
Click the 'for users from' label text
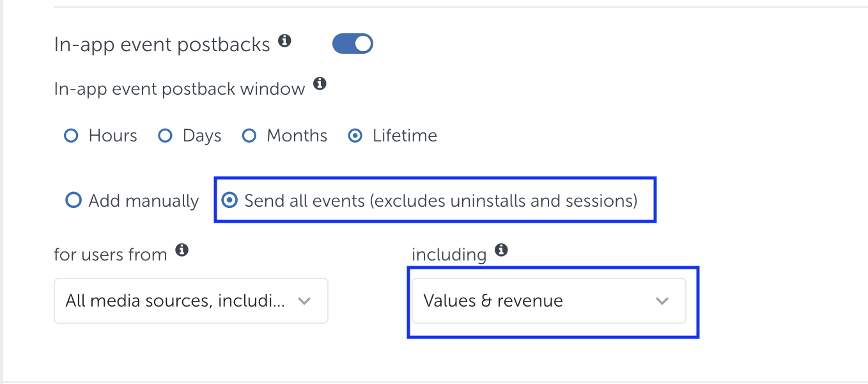pos(111,255)
